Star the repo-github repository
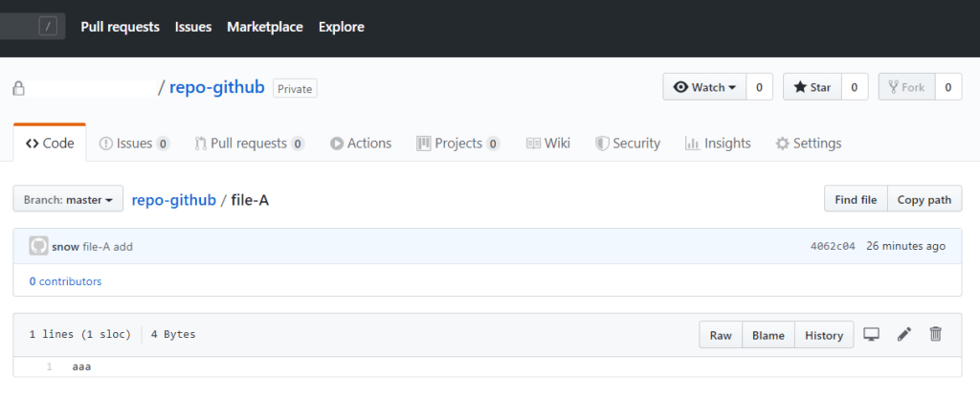This screenshot has height=400, width=980. (813, 87)
